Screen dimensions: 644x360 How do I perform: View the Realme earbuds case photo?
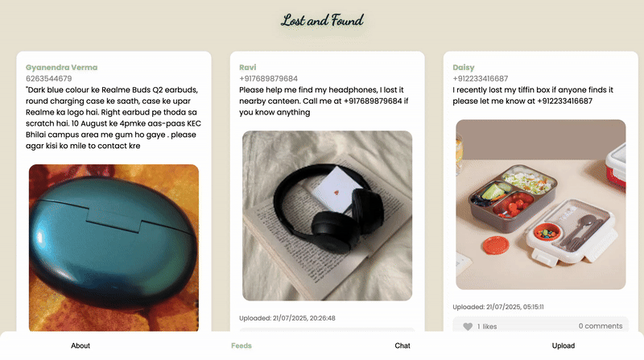(x=114, y=247)
